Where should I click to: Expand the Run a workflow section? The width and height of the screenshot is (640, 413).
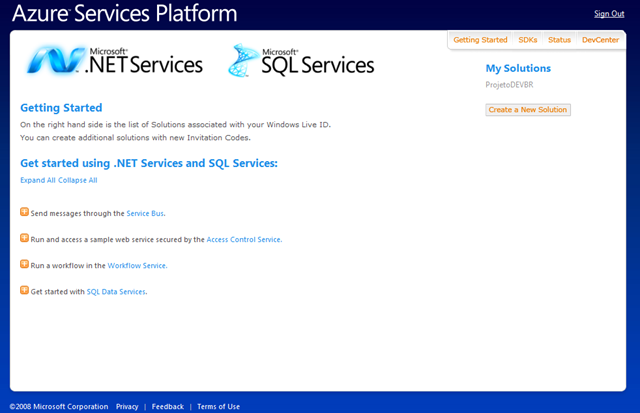tap(24, 264)
